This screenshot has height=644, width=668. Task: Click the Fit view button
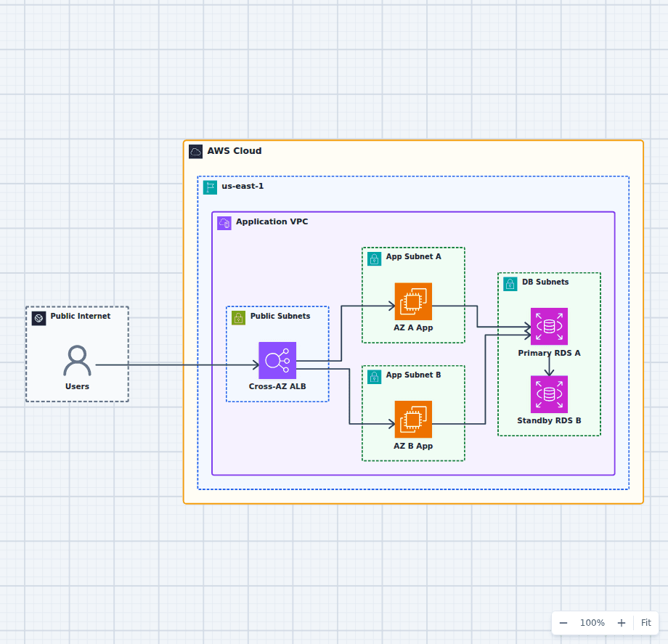pos(645,623)
